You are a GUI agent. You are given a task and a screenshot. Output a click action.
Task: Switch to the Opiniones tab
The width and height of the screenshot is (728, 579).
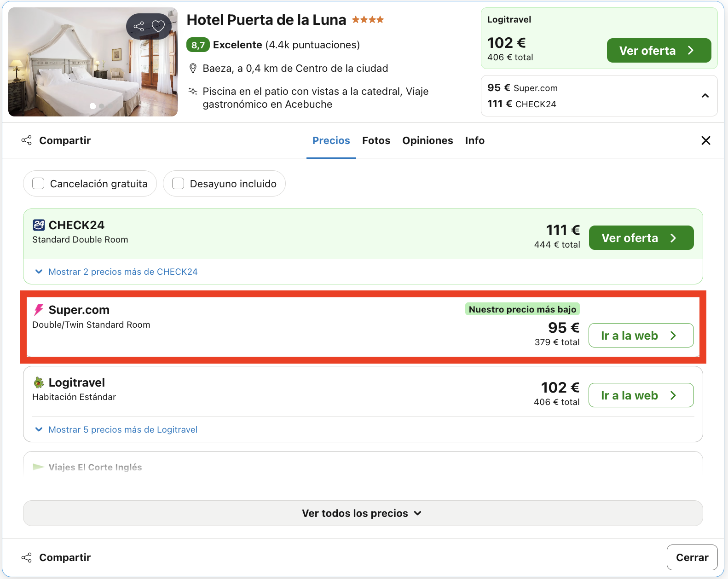point(428,140)
